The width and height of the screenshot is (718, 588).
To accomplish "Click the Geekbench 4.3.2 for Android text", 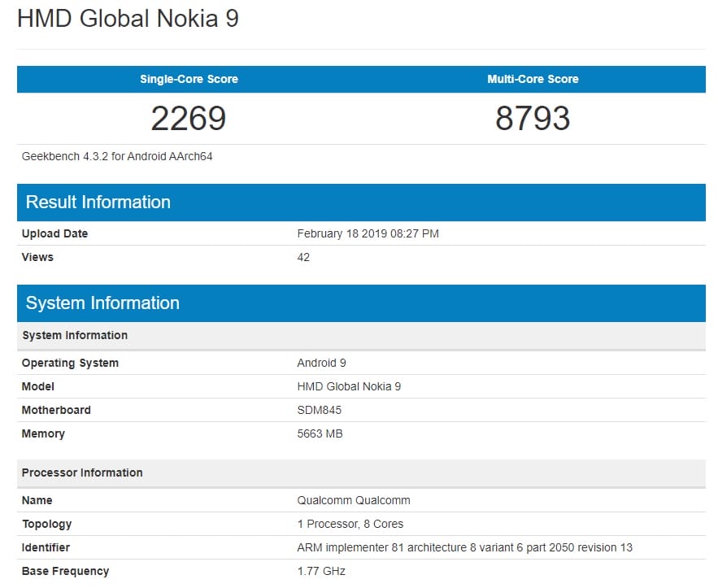I will [x=117, y=156].
